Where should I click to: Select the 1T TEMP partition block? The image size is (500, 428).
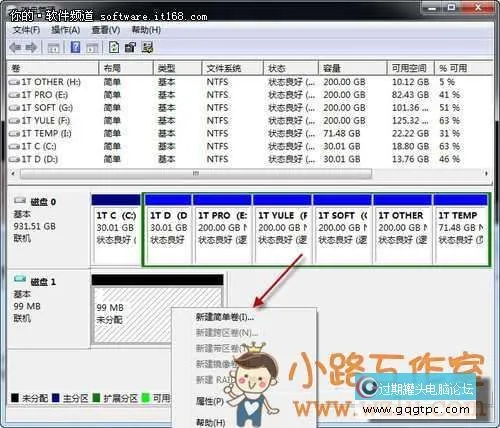point(461,229)
